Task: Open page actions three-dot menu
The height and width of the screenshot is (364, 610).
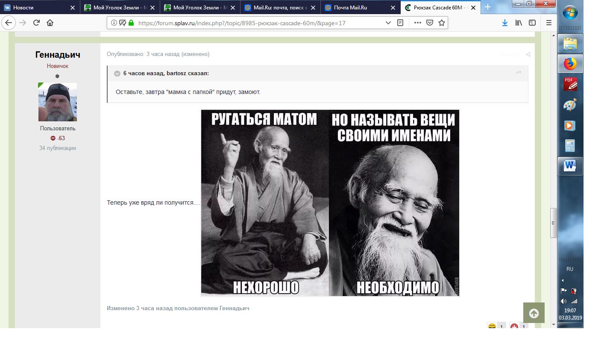Action: coord(417,23)
